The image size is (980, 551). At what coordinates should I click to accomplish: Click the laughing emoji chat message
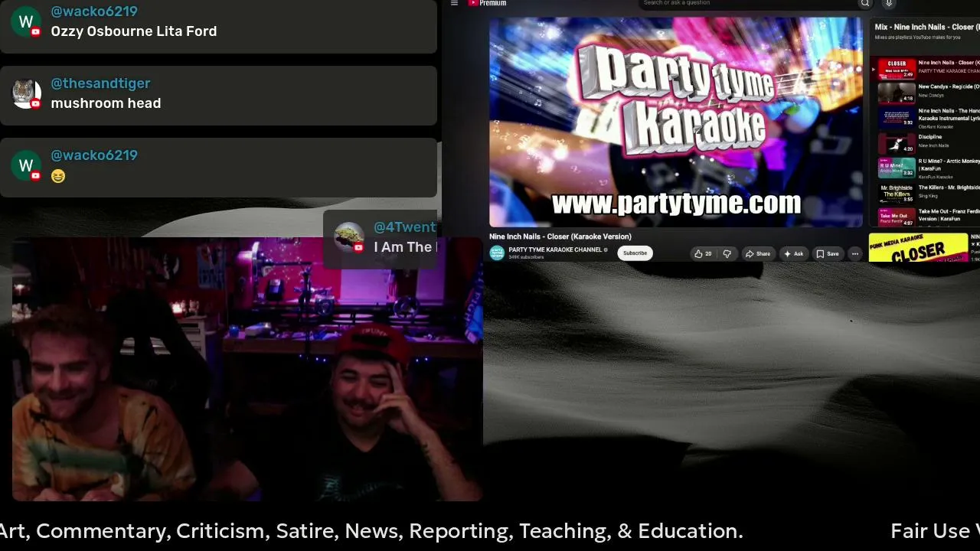point(58,176)
